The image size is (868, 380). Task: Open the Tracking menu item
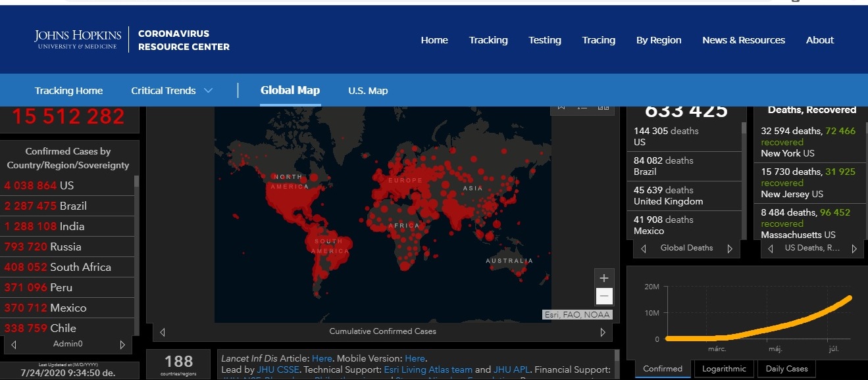(x=488, y=40)
